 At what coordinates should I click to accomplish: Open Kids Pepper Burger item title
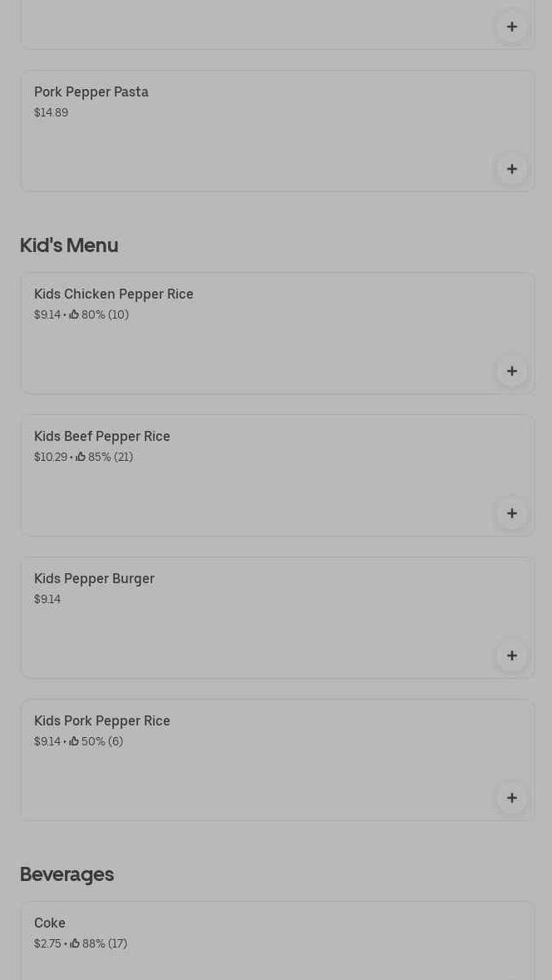[x=94, y=579]
